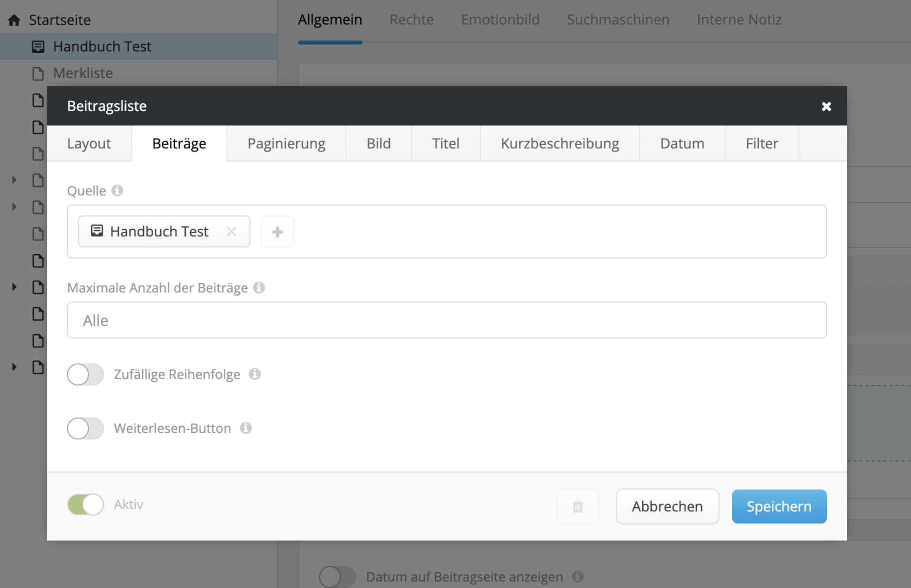Switch to the Paginierung tab
911x588 pixels.
click(x=286, y=143)
